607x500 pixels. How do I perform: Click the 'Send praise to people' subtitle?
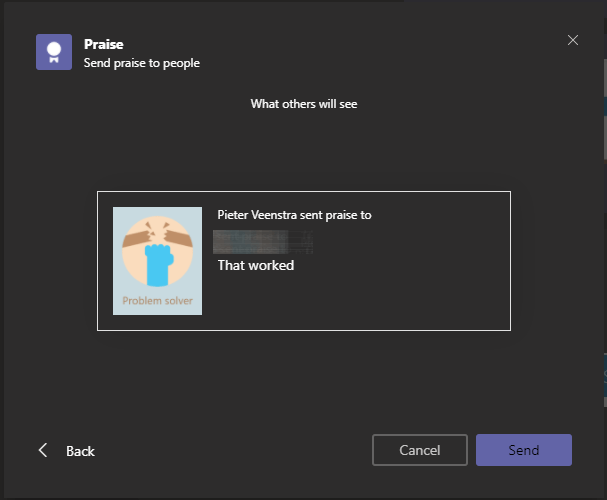142,63
